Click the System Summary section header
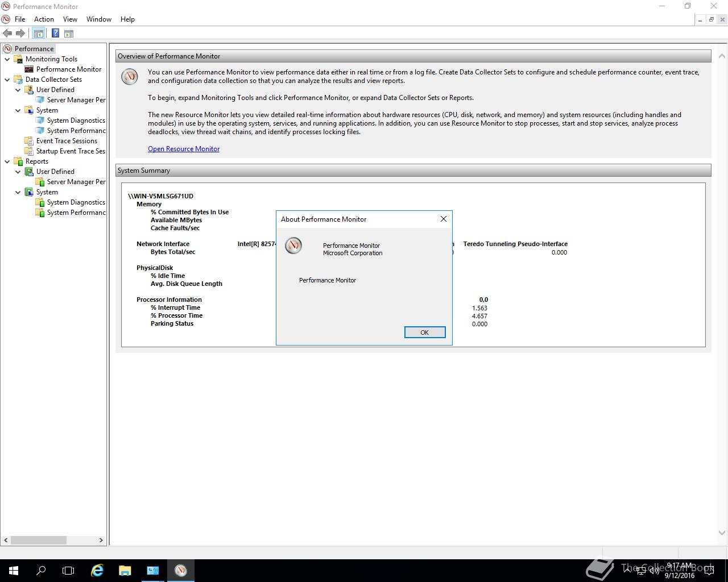 click(413, 171)
